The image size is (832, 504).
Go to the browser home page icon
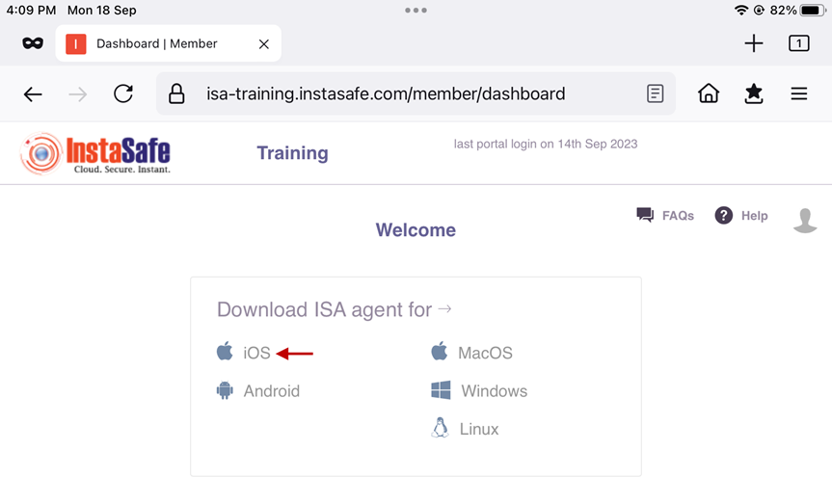[709, 93]
